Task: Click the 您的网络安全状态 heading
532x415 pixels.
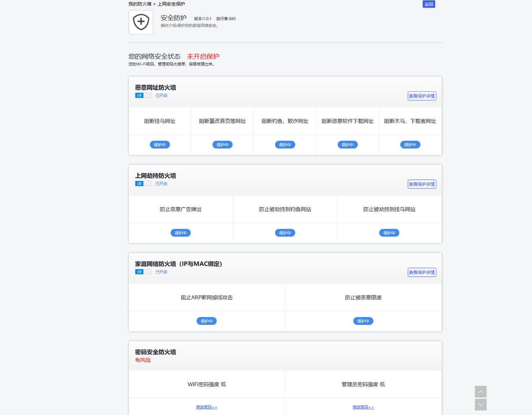Action: [x=155, y=57]
